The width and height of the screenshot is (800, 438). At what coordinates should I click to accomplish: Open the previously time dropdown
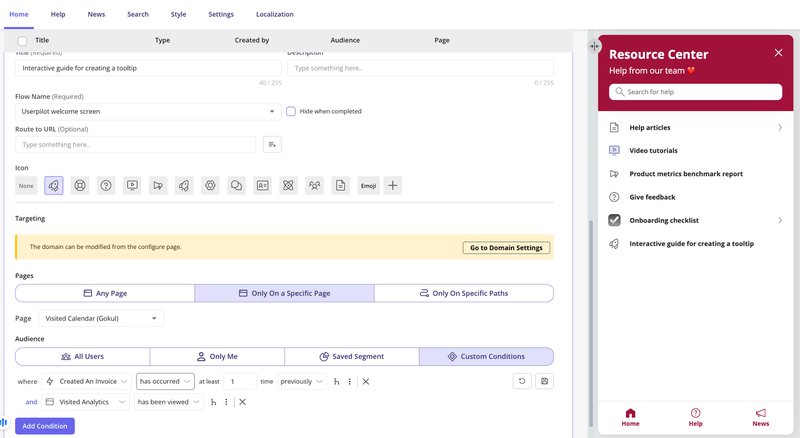point(302,381)
